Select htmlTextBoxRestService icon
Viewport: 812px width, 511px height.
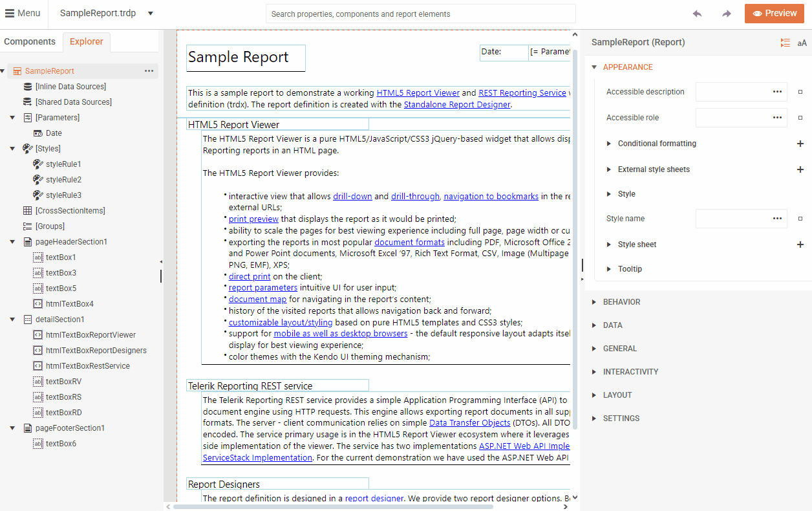(x=38, y=366)
